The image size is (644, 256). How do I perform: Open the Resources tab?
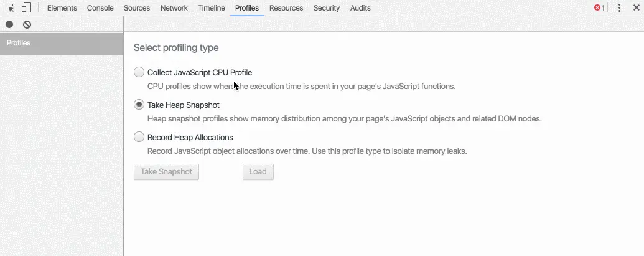(286, 8)
